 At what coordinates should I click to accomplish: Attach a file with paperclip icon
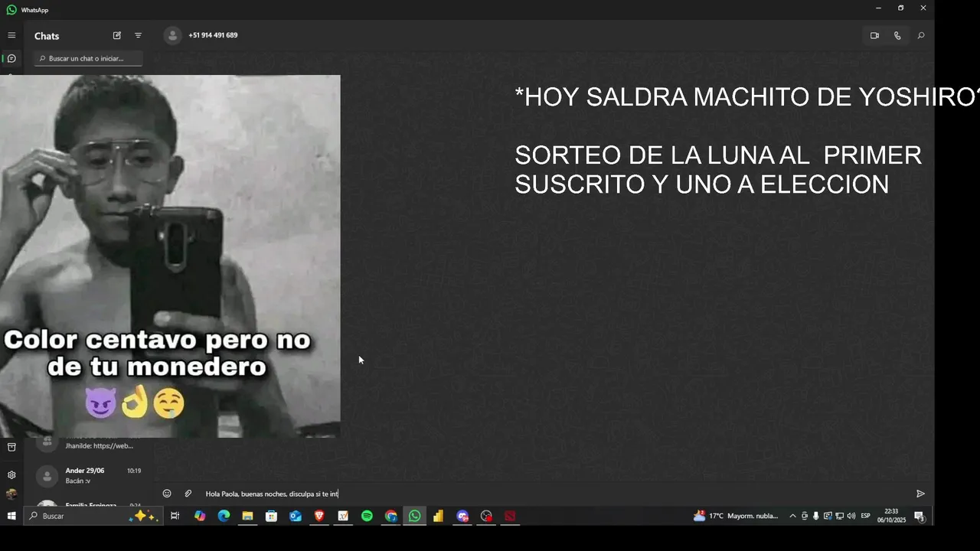pos(188,494)
